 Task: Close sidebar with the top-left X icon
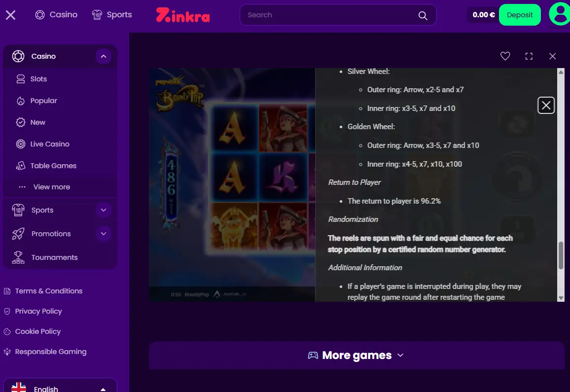10,15
